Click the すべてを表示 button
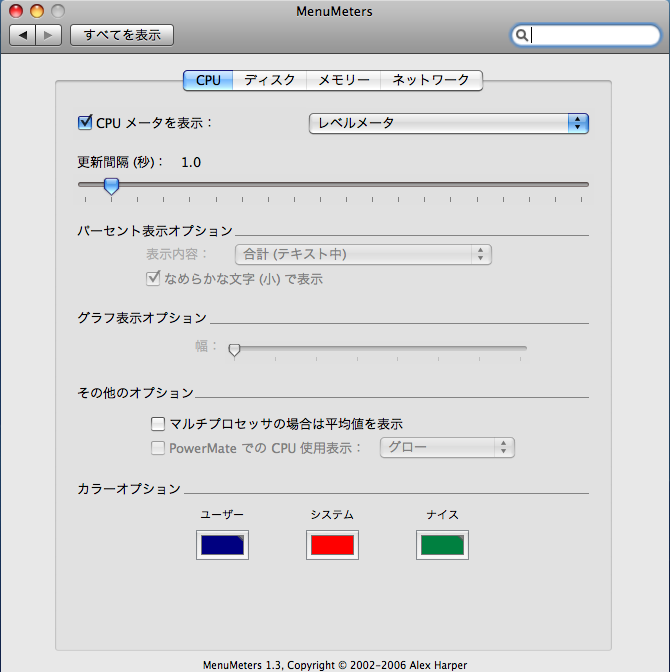 point(122,35)
